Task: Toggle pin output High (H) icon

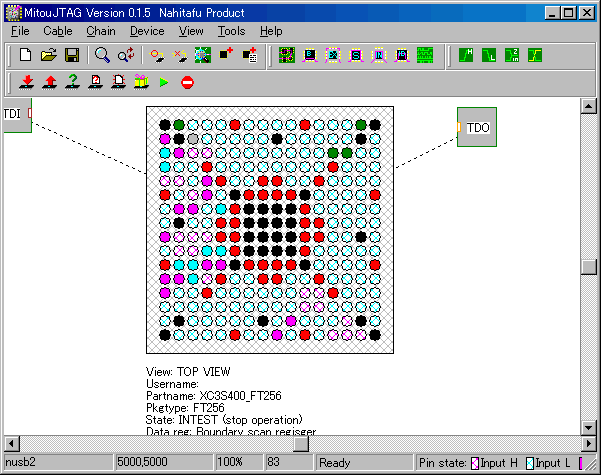Action: [x=467, y=55]
